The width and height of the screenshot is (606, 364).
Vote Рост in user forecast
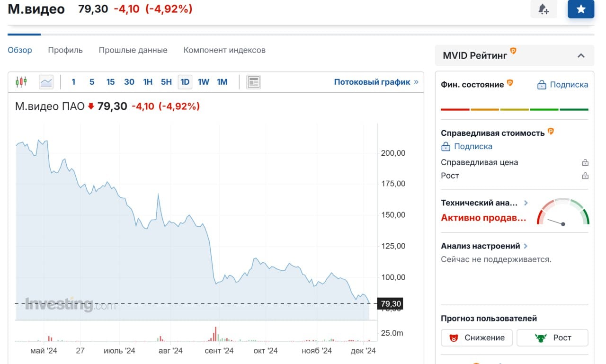[553, 338]
